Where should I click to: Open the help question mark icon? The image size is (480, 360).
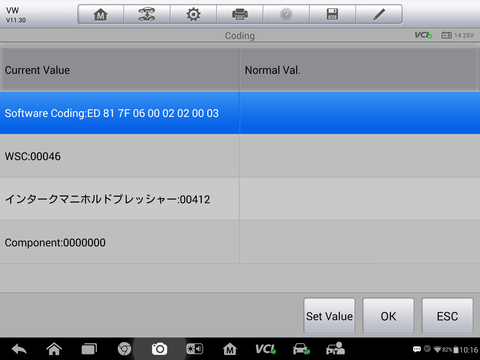(286, 14)
